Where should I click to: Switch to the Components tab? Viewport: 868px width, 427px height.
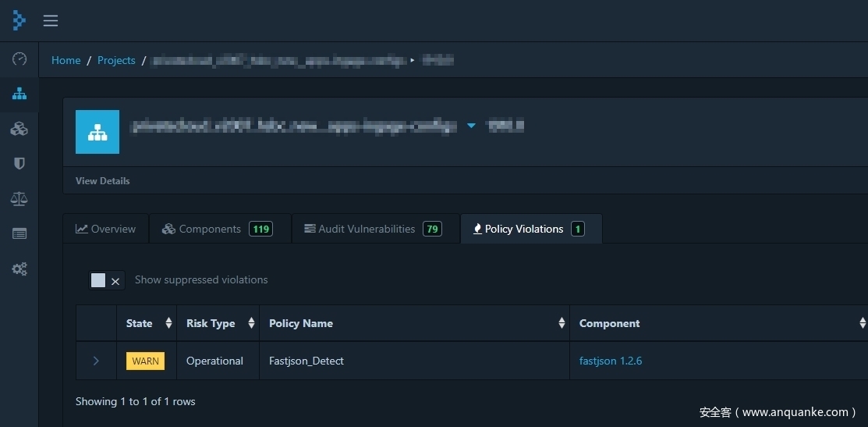click(220, 229)
